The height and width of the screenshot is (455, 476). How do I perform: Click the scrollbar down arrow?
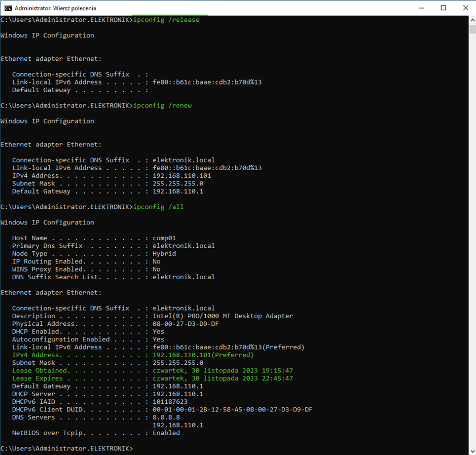point(472,450)
